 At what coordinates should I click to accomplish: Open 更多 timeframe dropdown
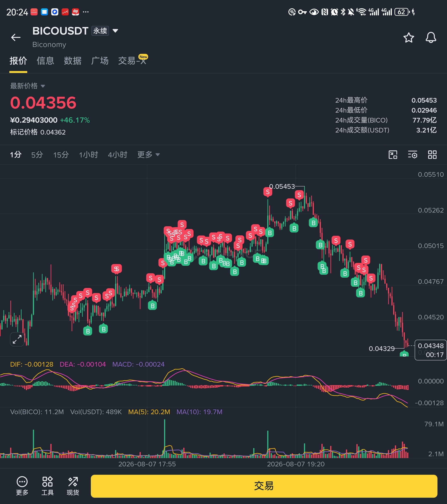(x=149, y=155)
